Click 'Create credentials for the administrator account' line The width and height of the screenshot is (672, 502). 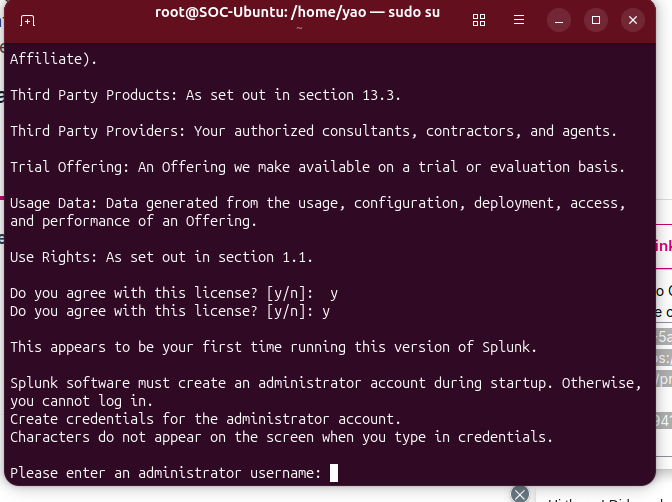coord(205,419)
